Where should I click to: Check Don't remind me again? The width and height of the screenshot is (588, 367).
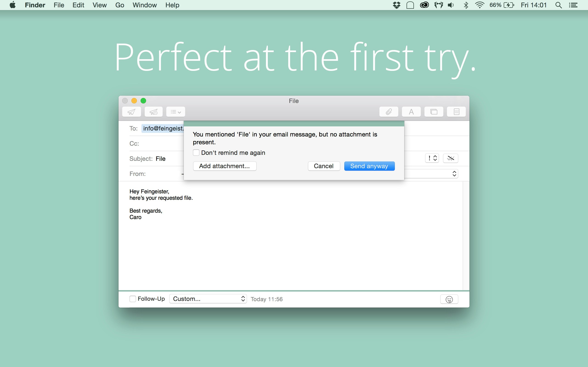tap(196, 153)
